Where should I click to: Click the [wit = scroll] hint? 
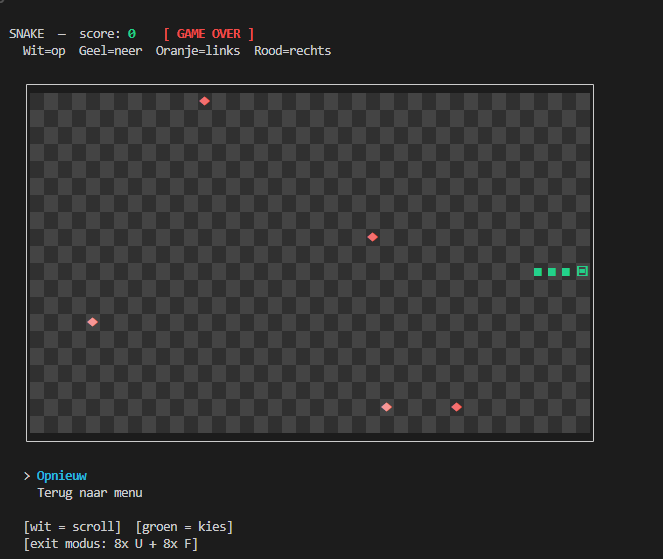[72, 527]
